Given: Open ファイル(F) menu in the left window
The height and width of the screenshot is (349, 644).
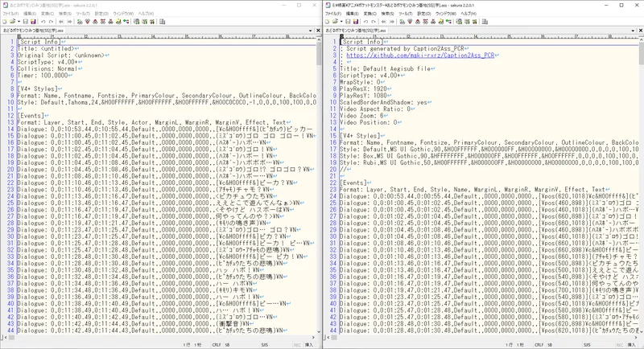Looking at the screenshot, I should (x=10, y=14).
